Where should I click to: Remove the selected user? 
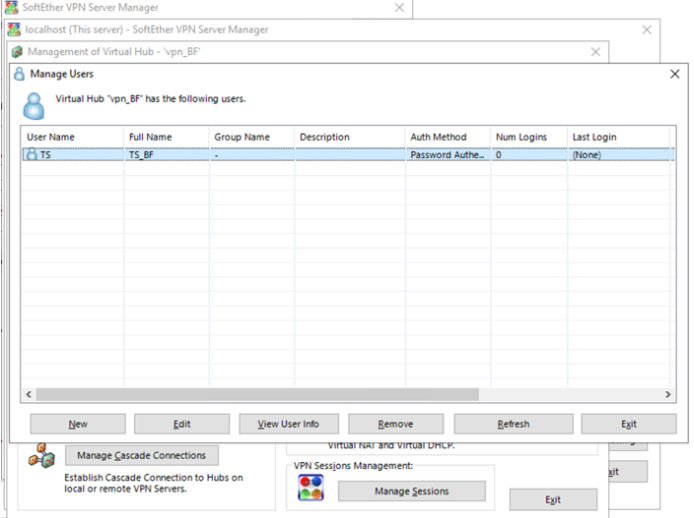[395, 424]
